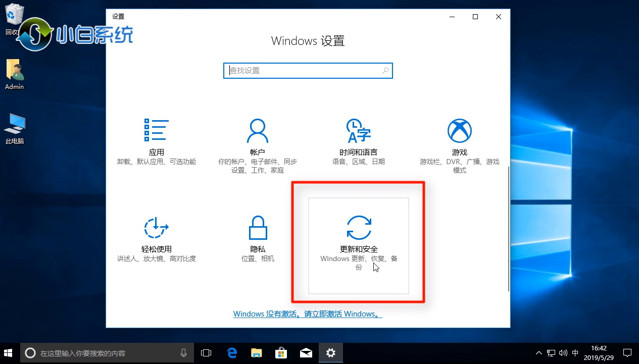The width and height of the screenshot is (639, 364).
Task: Click the volume speaker tray icon
Action: pyautogui.click(x=563, y=353)
